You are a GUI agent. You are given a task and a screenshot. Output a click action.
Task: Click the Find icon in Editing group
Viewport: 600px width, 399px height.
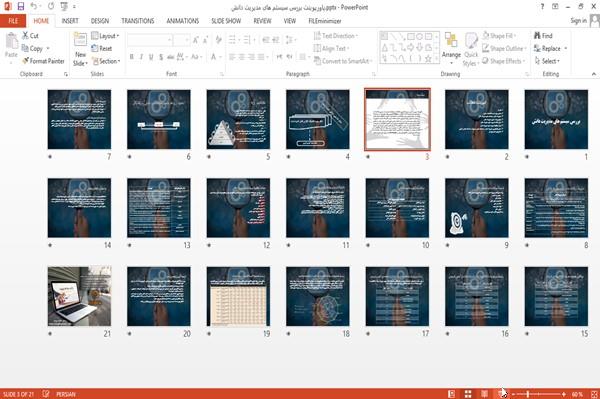click(x=537, y=35)
